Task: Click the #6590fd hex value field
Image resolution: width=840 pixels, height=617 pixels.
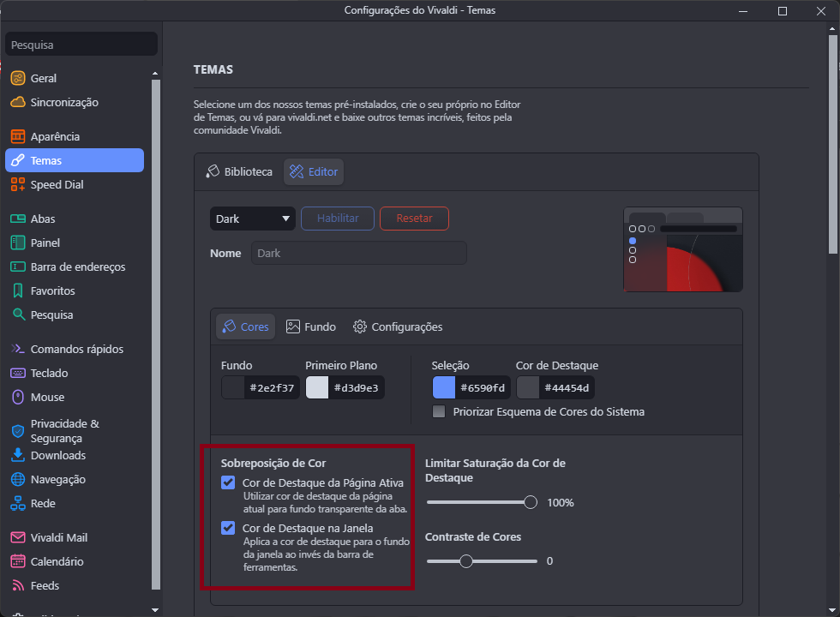Action: (482, 387)
